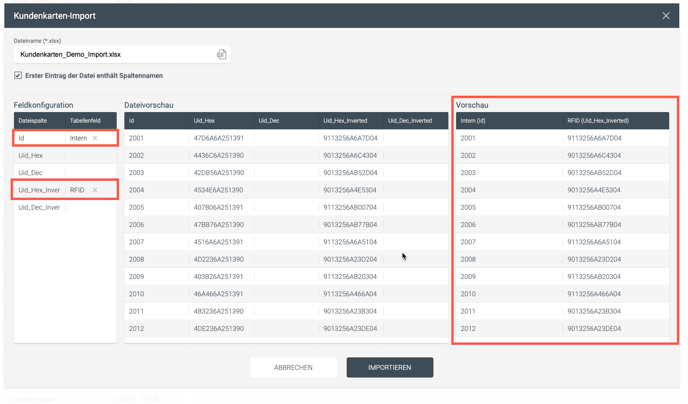688x404 pixels.
Task: Select the Uid_Hex row in Feldkonfiguration
Action: (x=65, y=155)
